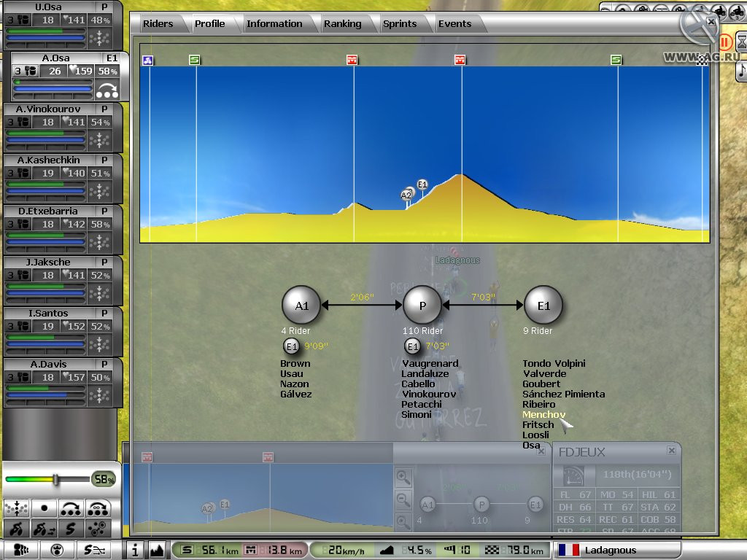Select rider Tondo Volpini in the E1 list
This screenshot has height=560, width=747.
pos(554,363)
